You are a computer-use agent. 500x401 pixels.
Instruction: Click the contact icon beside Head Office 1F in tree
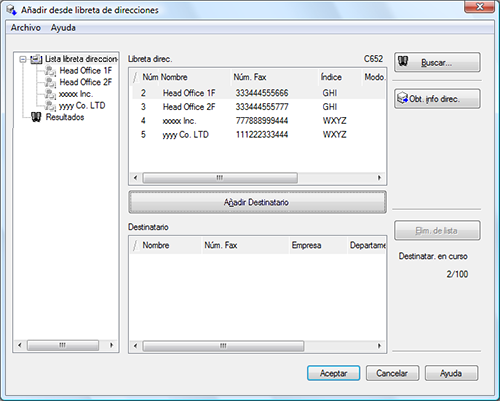pos(50,71)
